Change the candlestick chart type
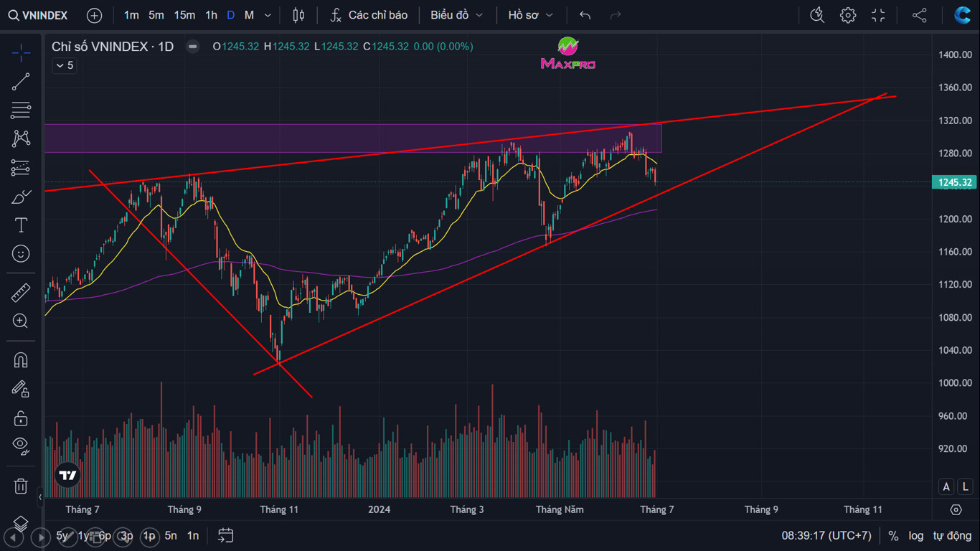 pyautogui.click(x=299, y=15)
